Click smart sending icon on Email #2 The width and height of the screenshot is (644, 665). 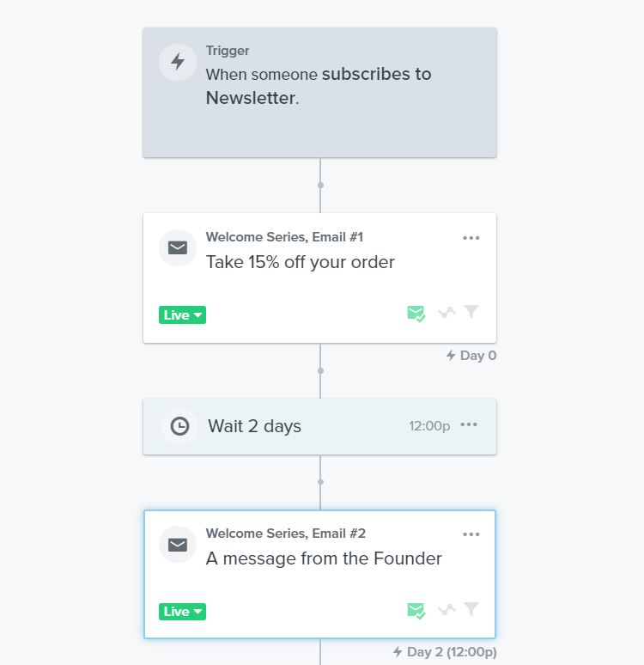(416, 611)
